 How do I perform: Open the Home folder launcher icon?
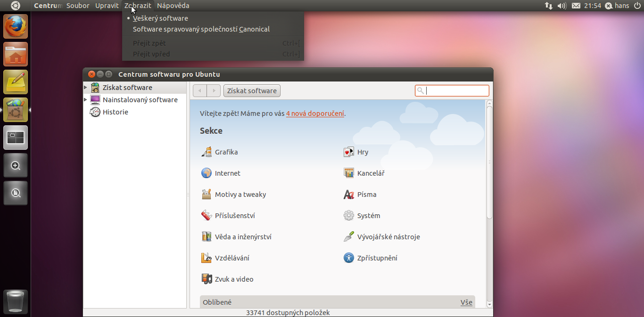tap(16, 54)
